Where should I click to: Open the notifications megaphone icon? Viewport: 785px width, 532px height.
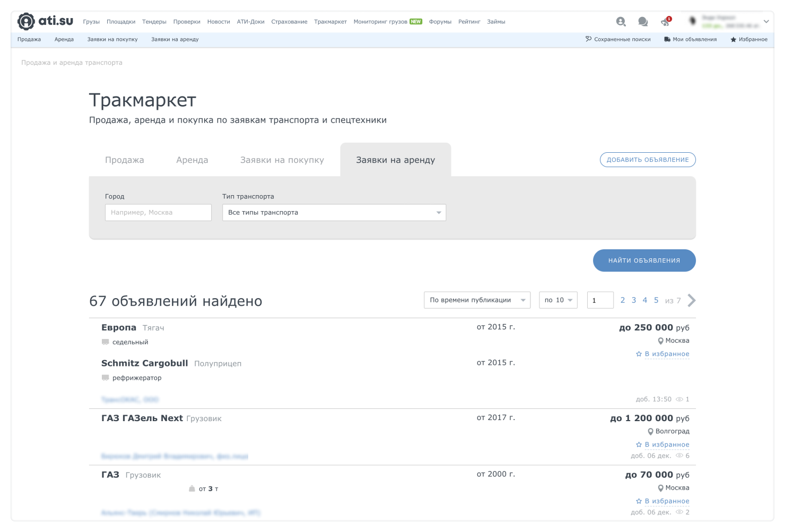pos(665,22)
